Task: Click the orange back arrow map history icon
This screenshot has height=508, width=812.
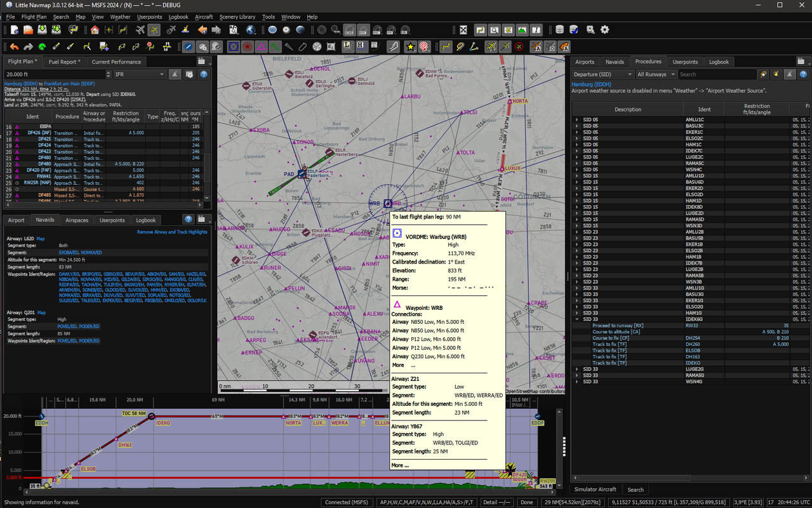Action: click(202, 29)
